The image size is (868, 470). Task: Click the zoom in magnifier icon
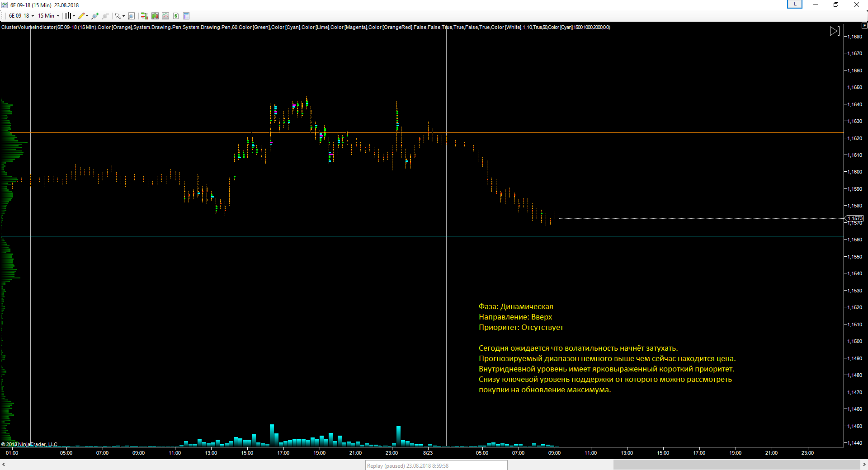point(95,16)
